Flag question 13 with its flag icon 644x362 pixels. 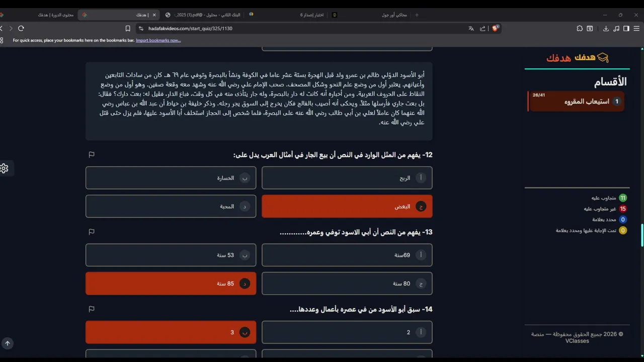pyautogui.click(x=92, y=232)
